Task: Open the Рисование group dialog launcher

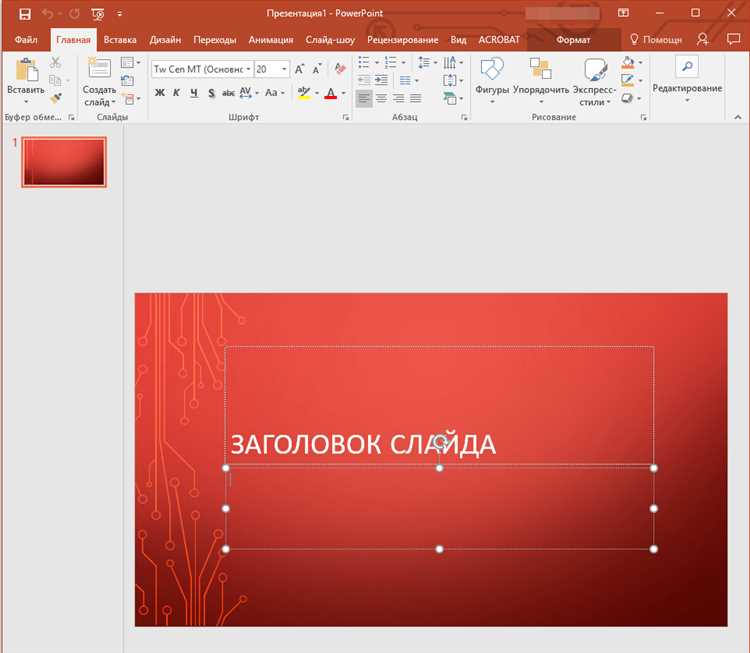Action: (643, 117)
